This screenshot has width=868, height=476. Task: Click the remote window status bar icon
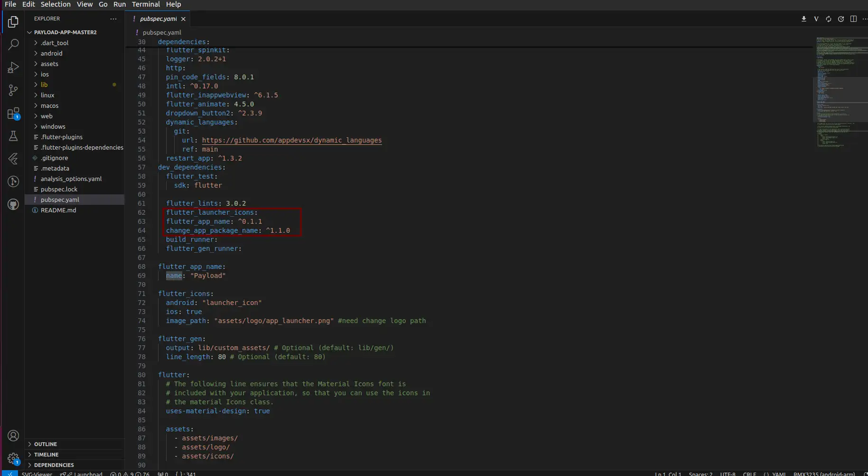tap(9, 474)
